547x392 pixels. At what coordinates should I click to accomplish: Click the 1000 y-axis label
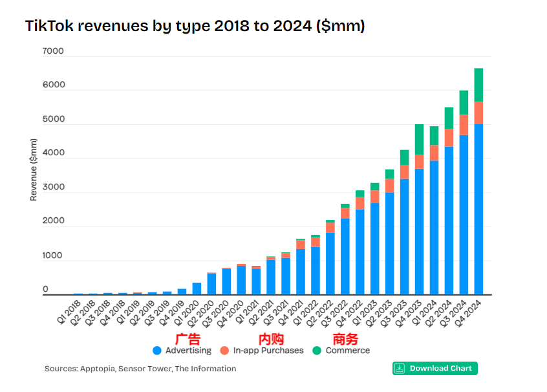pyautogui.click(x=52, y=255)
